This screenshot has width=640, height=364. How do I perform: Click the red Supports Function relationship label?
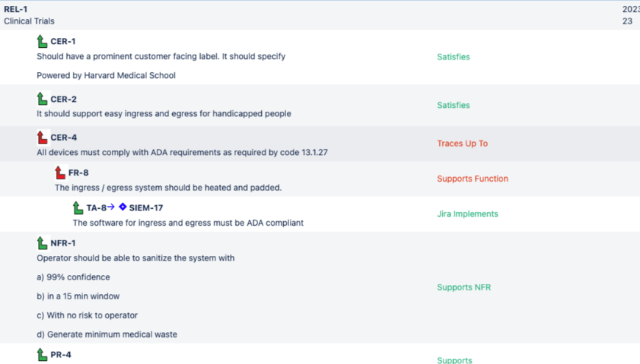[x=472, y=179]
